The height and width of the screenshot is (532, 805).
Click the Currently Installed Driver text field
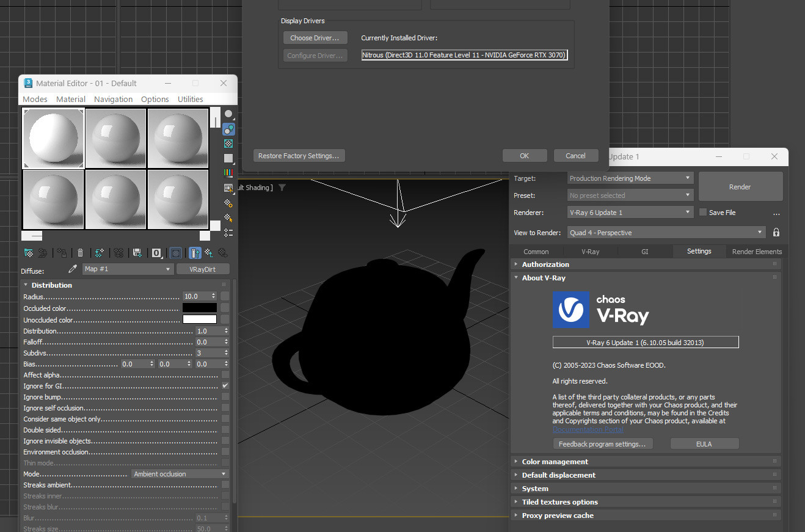point(464,55)
